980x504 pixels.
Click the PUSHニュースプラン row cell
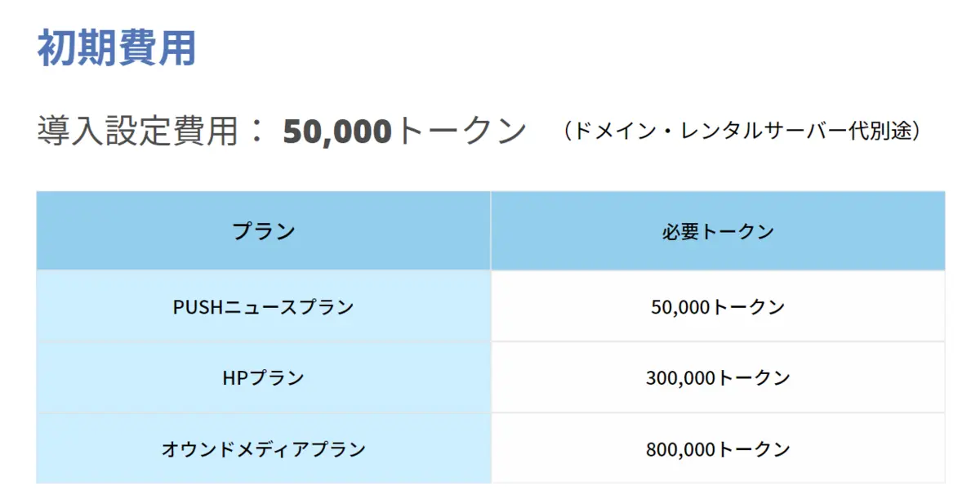(x=264, y=306)
